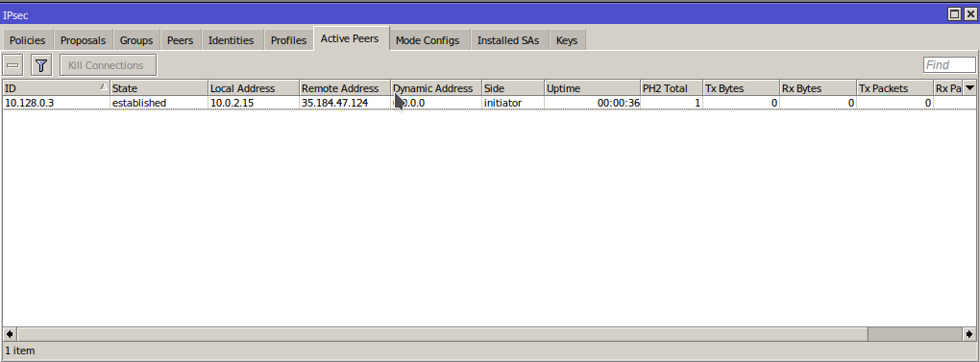Image resolution: width=980 pixels, height=362 pixels.
Task: Click the '1 item' status bar text
Action: [20, 350]
